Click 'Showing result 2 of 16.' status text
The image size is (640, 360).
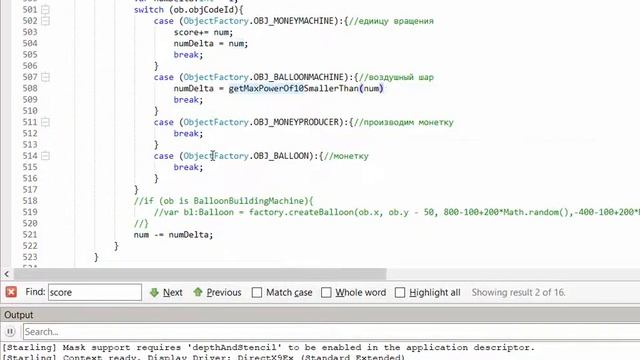point(518,293)
